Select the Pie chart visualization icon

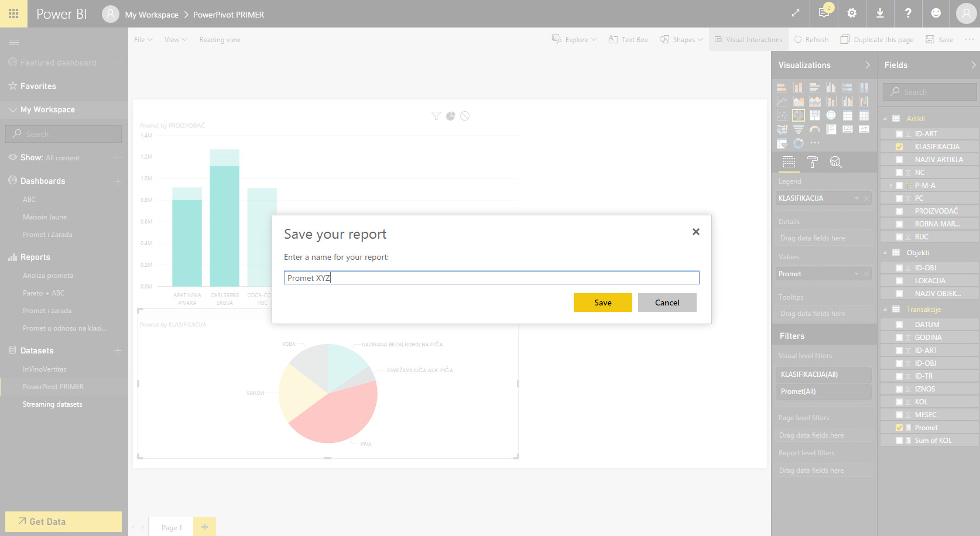798,115
